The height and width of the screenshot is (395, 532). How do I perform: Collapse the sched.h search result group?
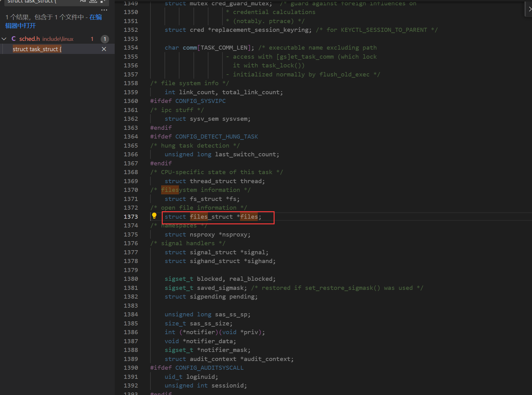click(4, 39)
